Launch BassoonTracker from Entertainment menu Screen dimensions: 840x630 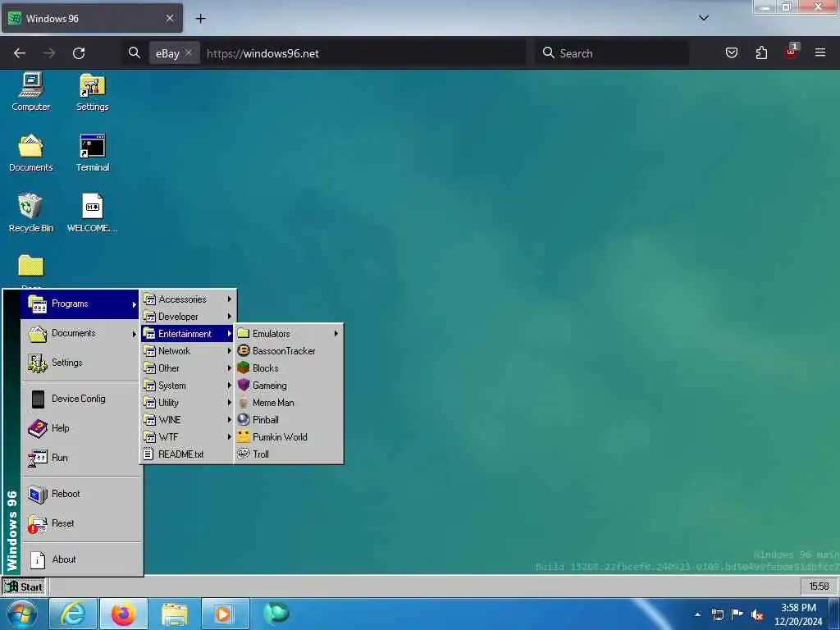click(x=289, y=351)
